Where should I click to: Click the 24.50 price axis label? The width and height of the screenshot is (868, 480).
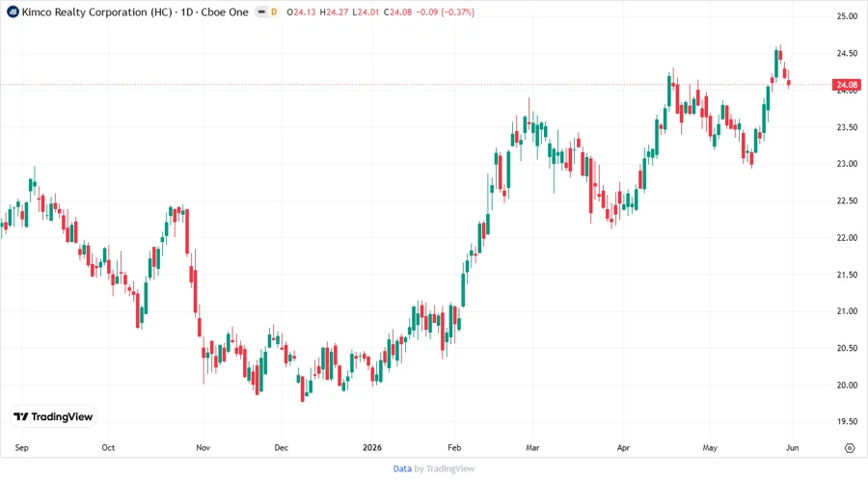click(x=847, y=54)
